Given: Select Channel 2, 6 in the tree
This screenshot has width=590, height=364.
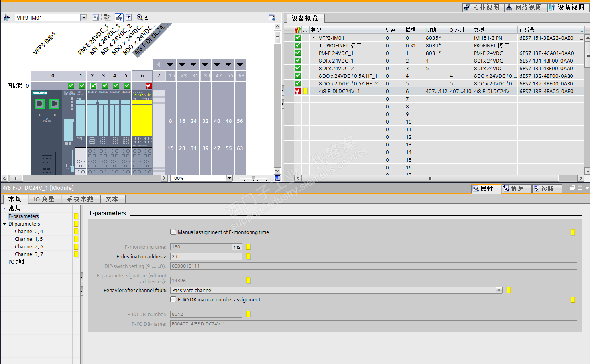Looking at the screenshot, I should click(x=29, y=247).
